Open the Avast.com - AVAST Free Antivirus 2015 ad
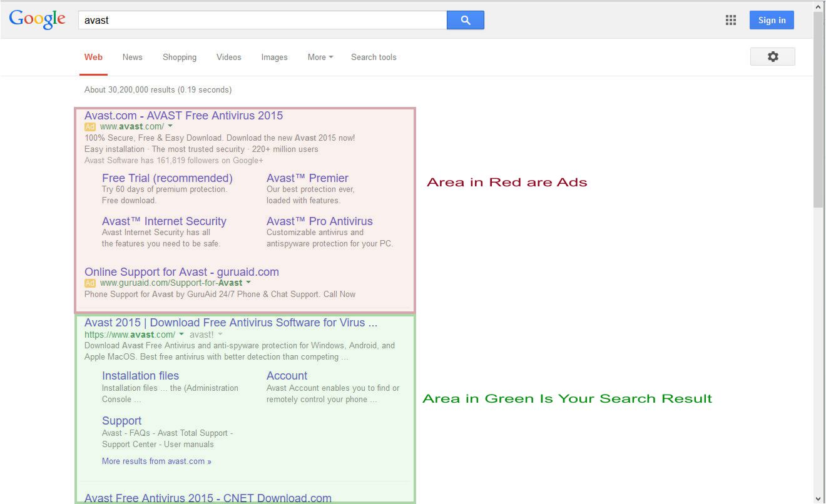This screenshot has width=826, height=504. [183, 116]
